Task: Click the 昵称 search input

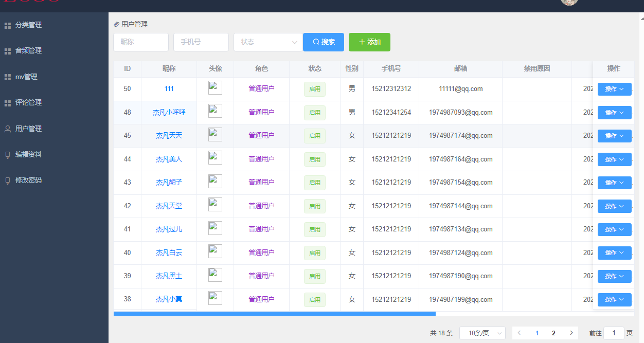Action: tap(141, 42)
